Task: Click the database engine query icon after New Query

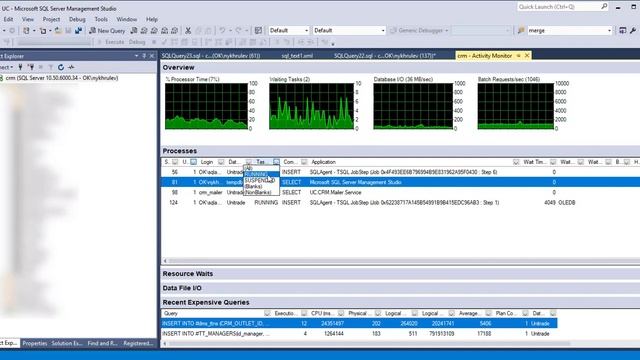Action: tap(133, 31)
